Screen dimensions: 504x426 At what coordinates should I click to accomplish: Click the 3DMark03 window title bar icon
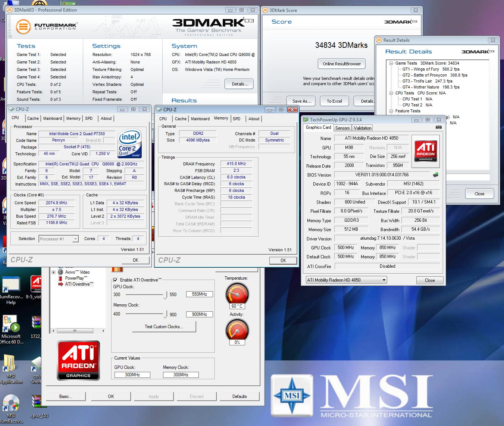click(10, 10)
